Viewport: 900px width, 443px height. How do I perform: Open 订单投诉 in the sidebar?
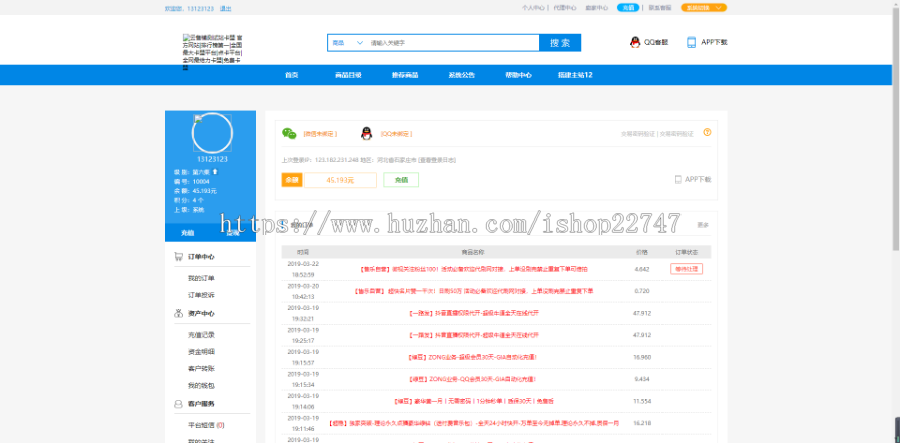tap(201, 295)
